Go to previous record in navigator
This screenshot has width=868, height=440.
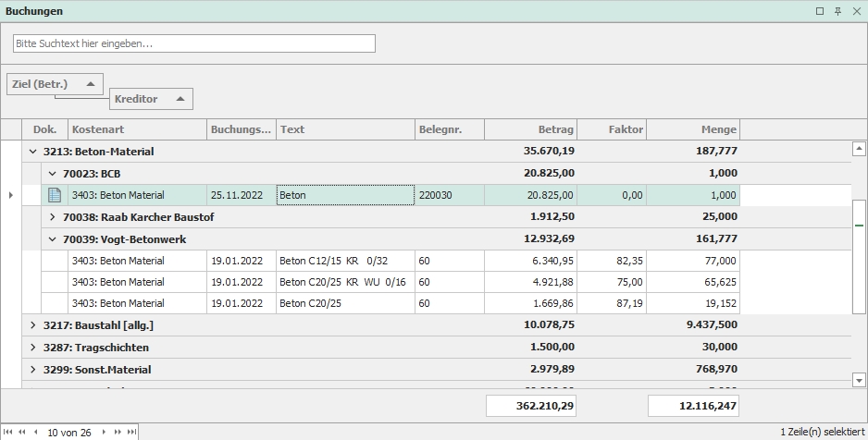(36, 432)
